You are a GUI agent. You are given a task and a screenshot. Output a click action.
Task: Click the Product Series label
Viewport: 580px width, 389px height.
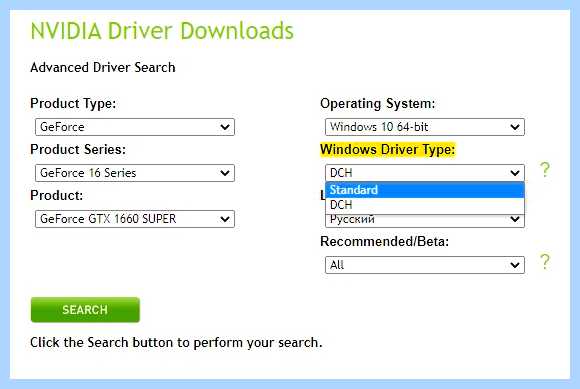pos(78,149)
